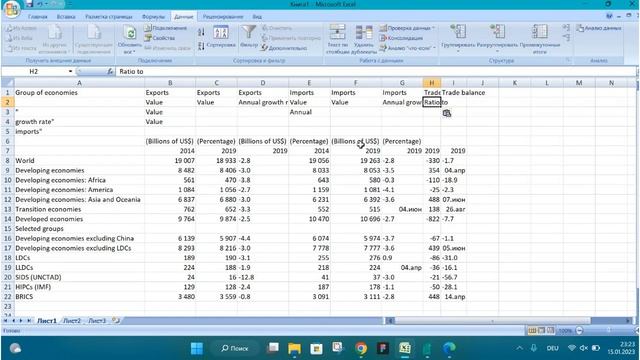Image resolution: width=640 pixels, height=360 pixels.
Task: Open the Вид tab
Action: [x=257, y=17]
